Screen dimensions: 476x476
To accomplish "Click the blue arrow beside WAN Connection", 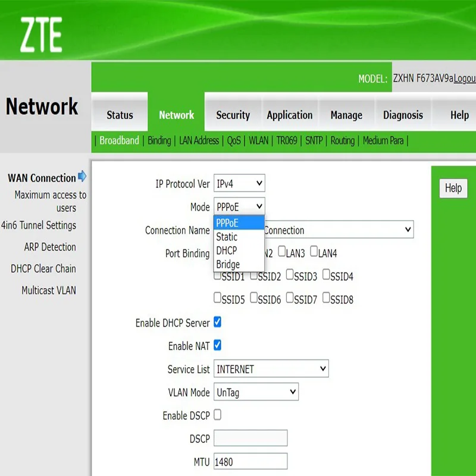I will coord(82,176).
